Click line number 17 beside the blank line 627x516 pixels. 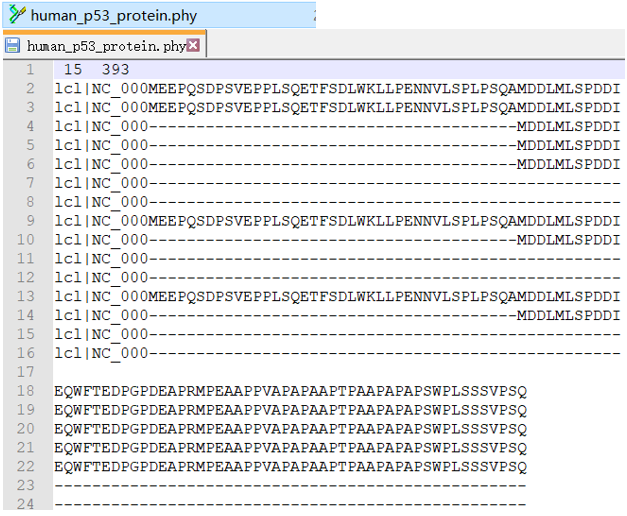pos(26,372)
